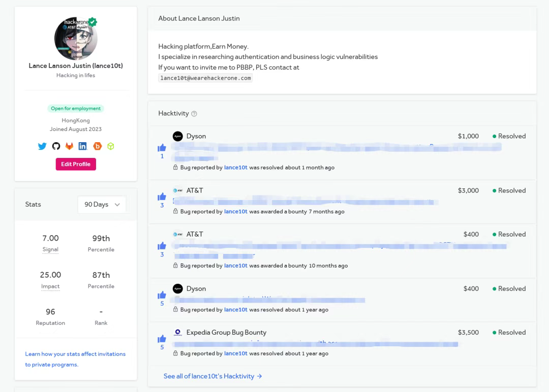
Task: Open the Expedia Group Bug Bounty program
Action: [x=226, y=333]
